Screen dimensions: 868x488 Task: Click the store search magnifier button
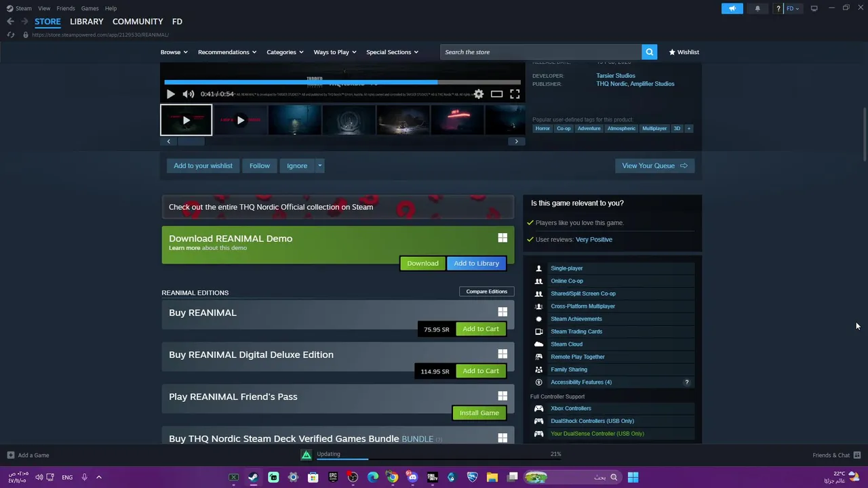[x=650, y=52]
